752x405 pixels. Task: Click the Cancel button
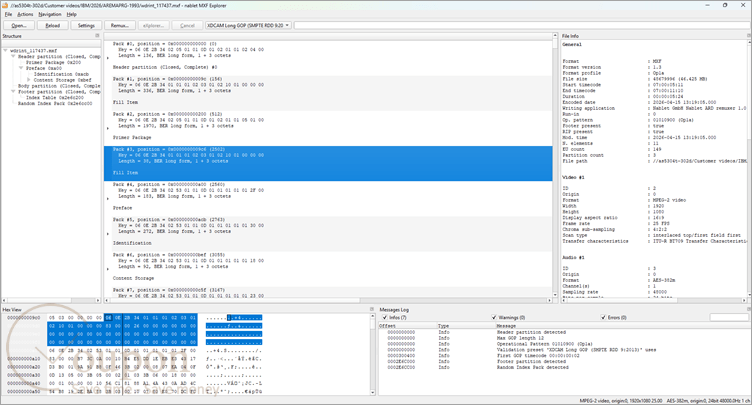click(x=187, y=25)
